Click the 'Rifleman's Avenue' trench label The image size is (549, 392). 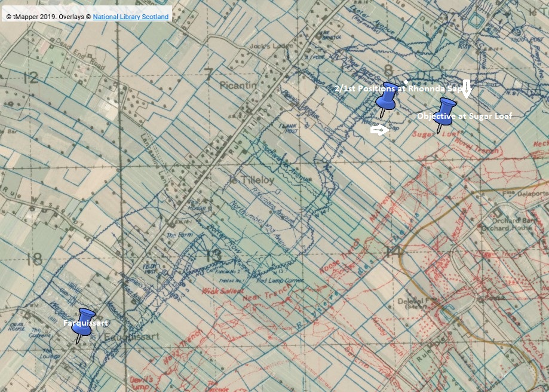pyautogui.click(x=273, y=205)
